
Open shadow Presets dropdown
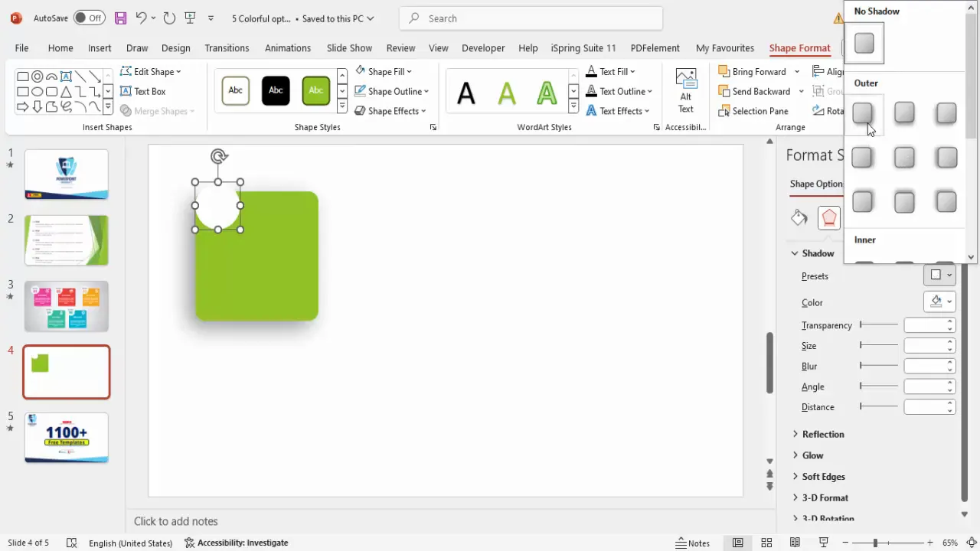[x=939, y=275]
